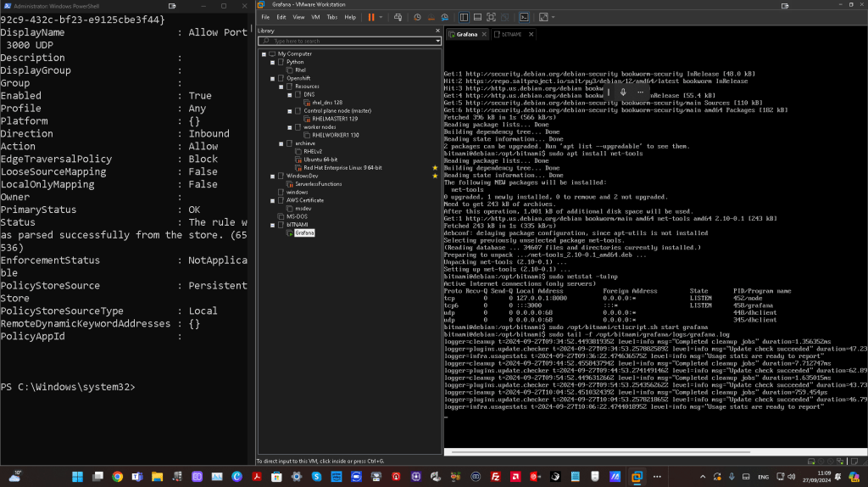Collapse the archieve folder

click(281, 143)
